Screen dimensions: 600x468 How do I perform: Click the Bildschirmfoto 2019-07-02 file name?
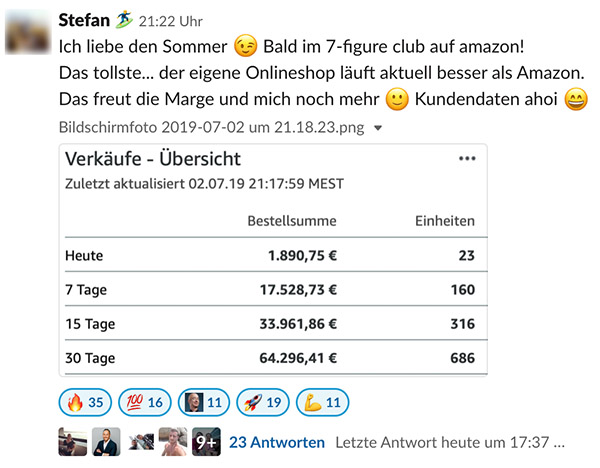point(211,127)
